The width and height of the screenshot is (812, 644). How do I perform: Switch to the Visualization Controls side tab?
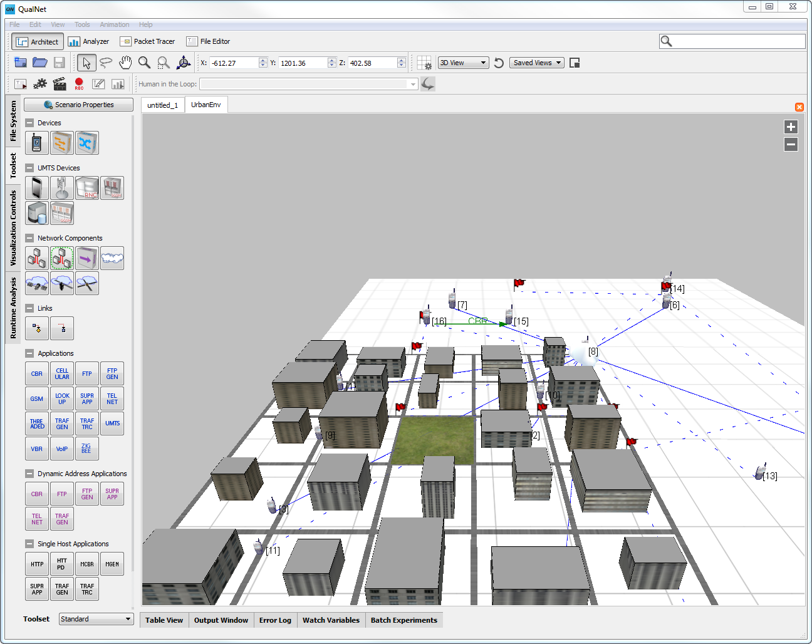(13, 227)
